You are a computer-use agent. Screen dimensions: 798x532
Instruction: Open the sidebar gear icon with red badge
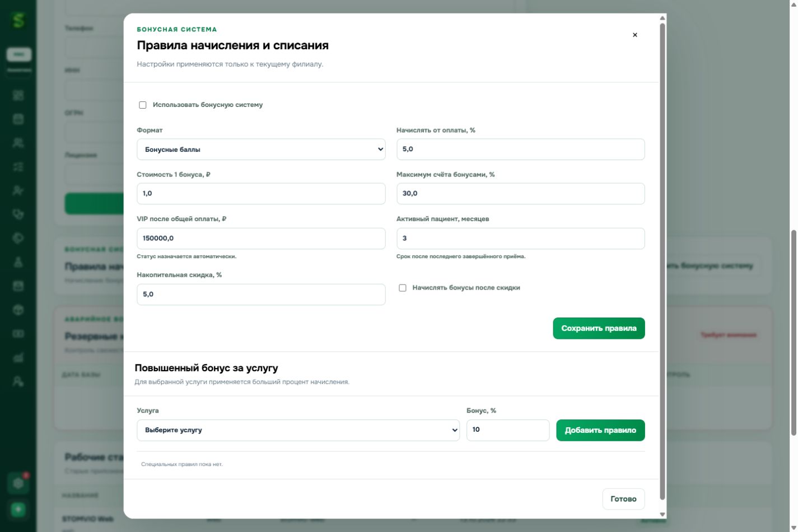(x=18, y=483)
